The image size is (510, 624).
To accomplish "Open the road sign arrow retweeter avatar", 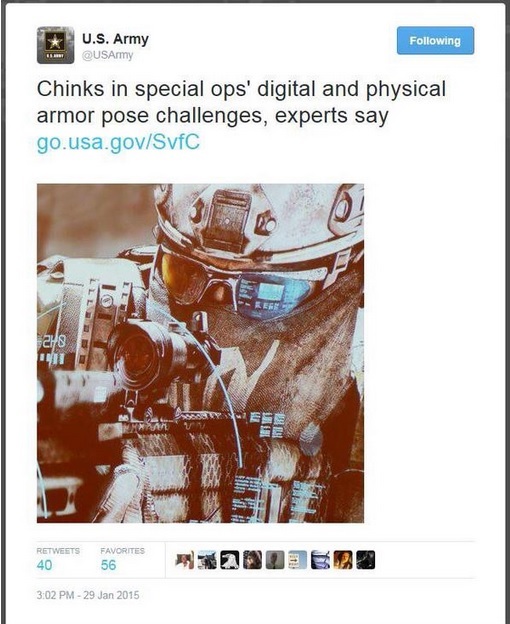I will (x=298, y=560).
